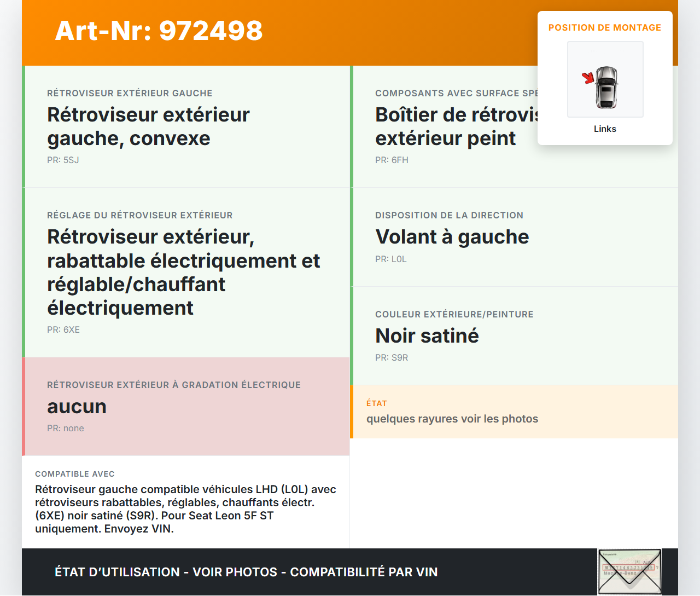The image size is (700, 596).
Task: Select the Noir satiné colour value
Action: (x=427, y=335)
